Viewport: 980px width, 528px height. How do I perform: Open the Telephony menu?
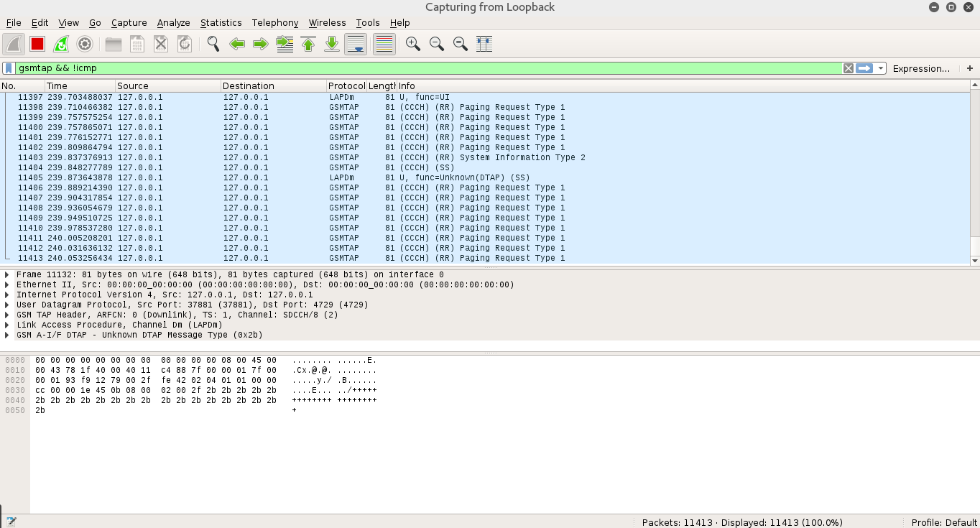click(275, 22)
